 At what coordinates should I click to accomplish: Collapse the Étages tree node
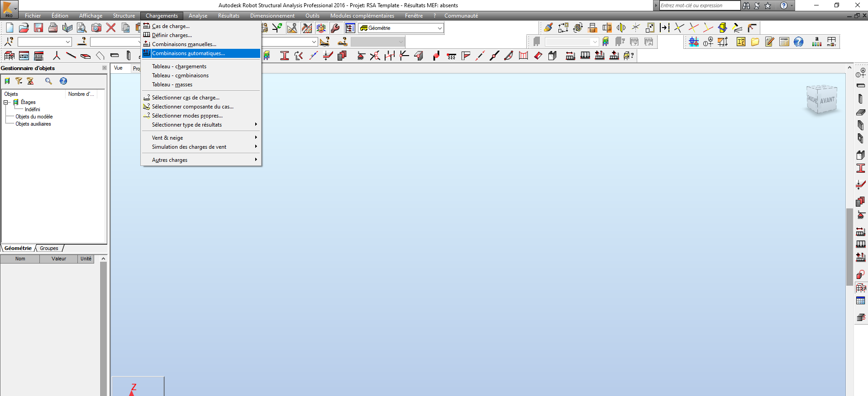tap(6, 102)
